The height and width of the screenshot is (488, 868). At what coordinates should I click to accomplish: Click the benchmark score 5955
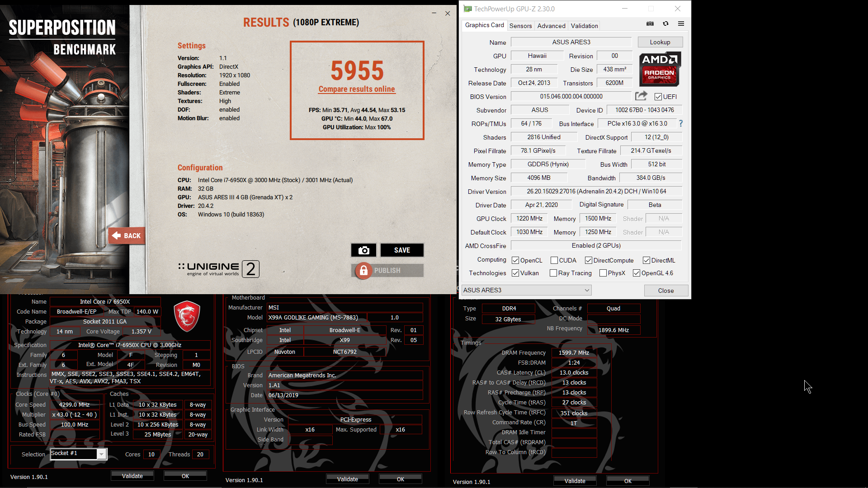coord(357,70)
